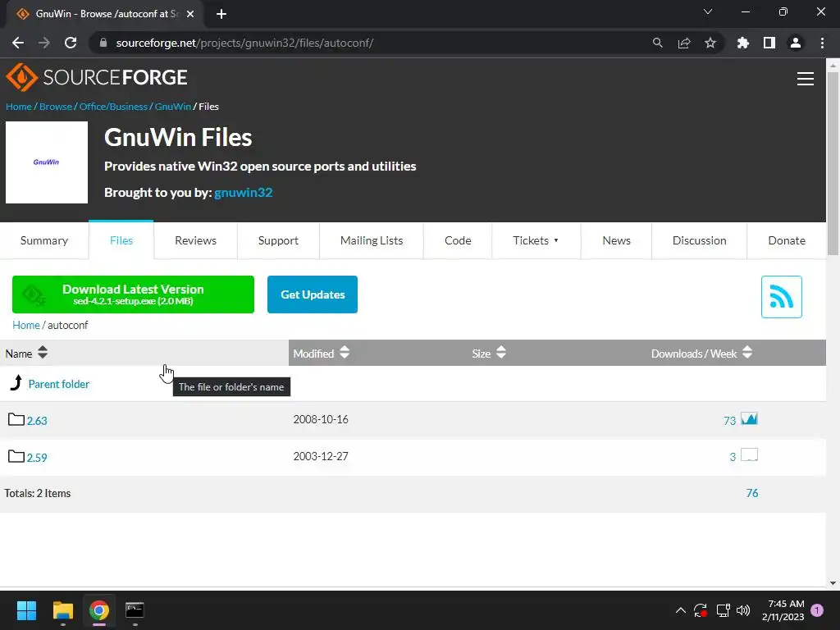Open the Donate tab

pyautogui.click(x=787, y=240)
